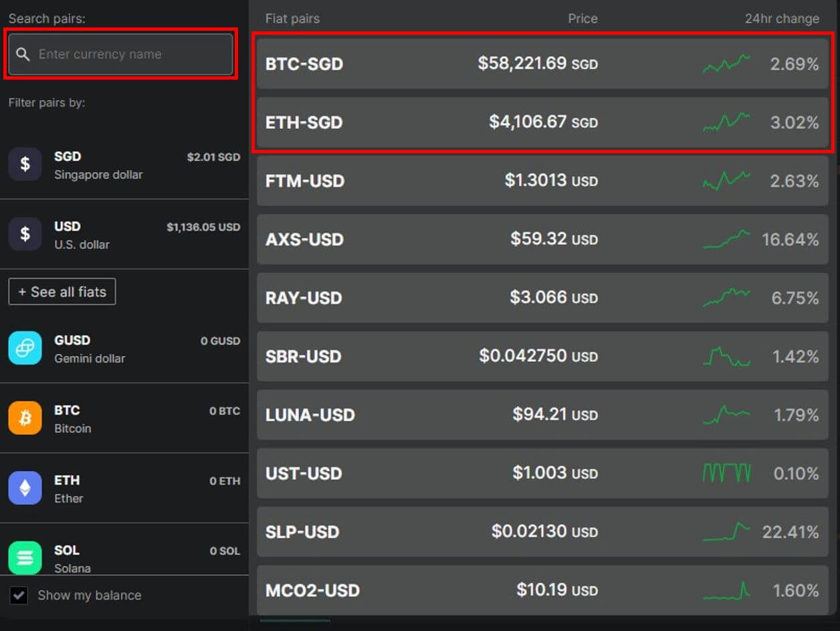Image resolution: width=840 pixels, height=631 pixels.
Task: Open the BTC-SGD trading pair
Action: point(468,64)
